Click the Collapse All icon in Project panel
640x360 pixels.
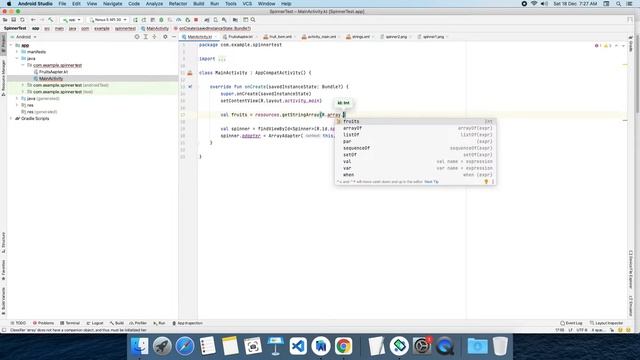[154, 37]
